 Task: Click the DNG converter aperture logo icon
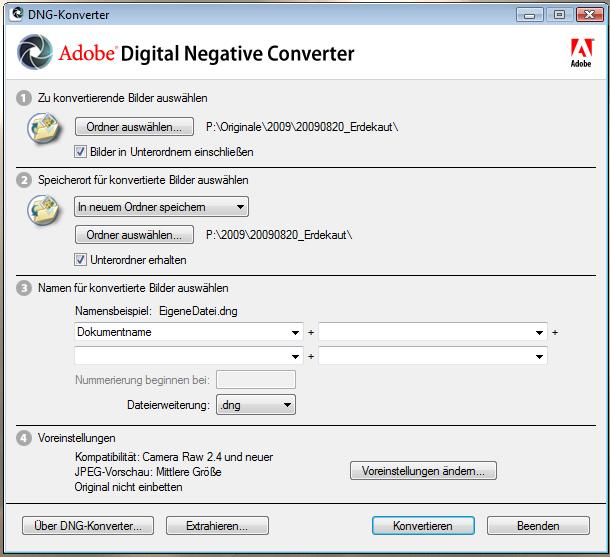pyautogui.click(x=35, y=52)
